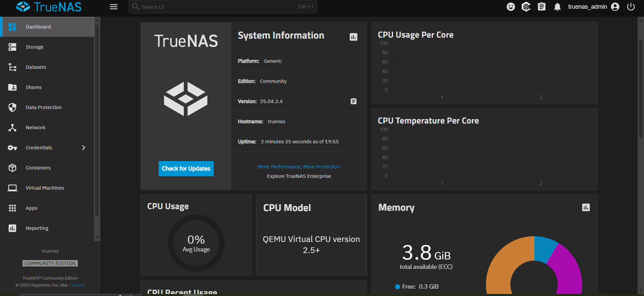The width and height of the screenshot is (644, 296).
Task: Open the TrueCommand status icon
Action: [526, 7]
